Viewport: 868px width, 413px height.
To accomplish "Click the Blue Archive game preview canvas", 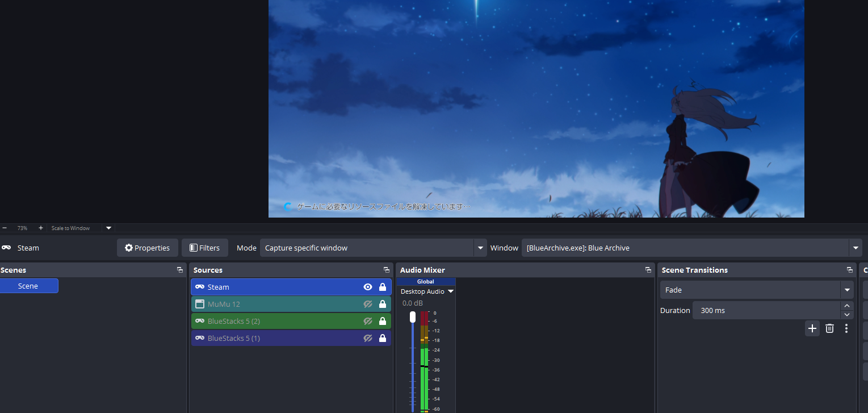I will click(x=536, y=109).
